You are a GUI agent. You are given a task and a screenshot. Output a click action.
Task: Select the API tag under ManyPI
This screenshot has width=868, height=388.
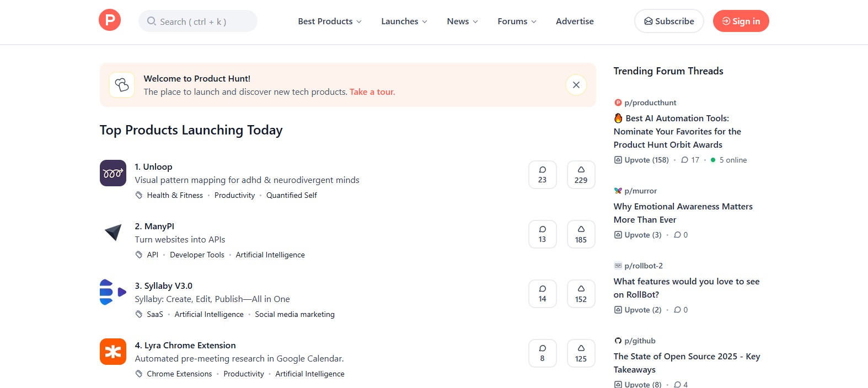pyautogui.click(x=153, y=255)
